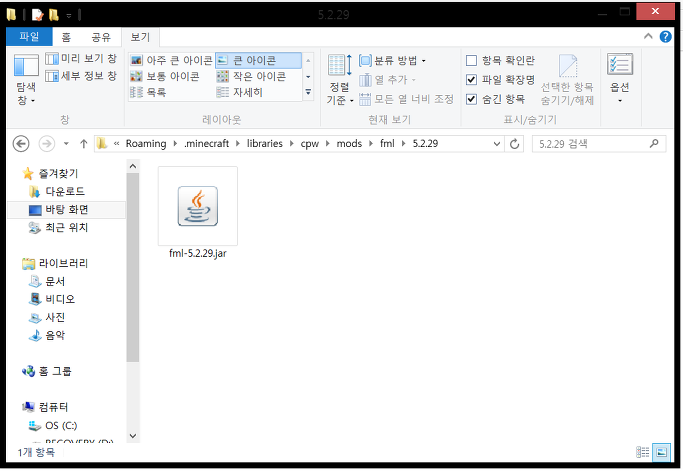Screen dimensions: 683x475
Task: Click the New folder icon in the quick access toolbar
Action: (x=54, y=15)
